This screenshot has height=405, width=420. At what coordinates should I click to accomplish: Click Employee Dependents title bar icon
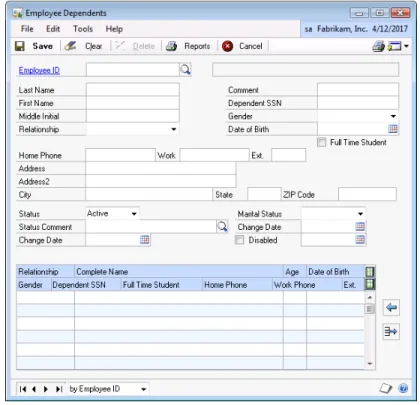click(17, 13)
